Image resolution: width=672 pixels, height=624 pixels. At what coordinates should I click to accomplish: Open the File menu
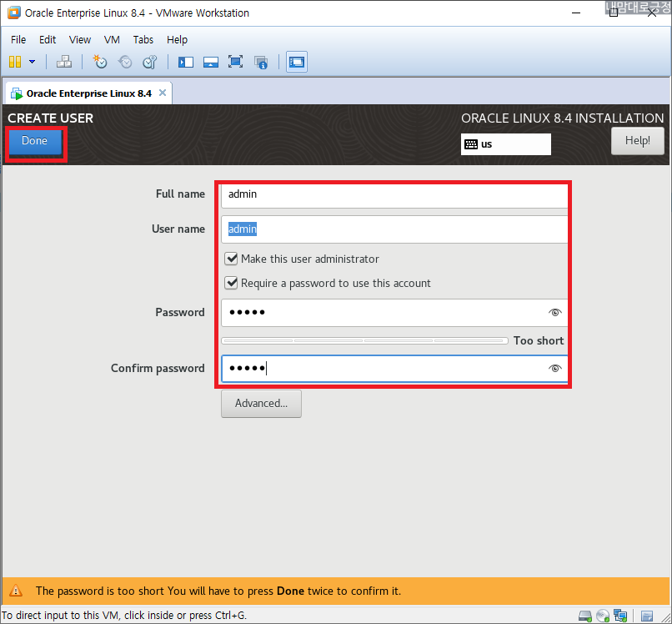click(x=18, y=40)
